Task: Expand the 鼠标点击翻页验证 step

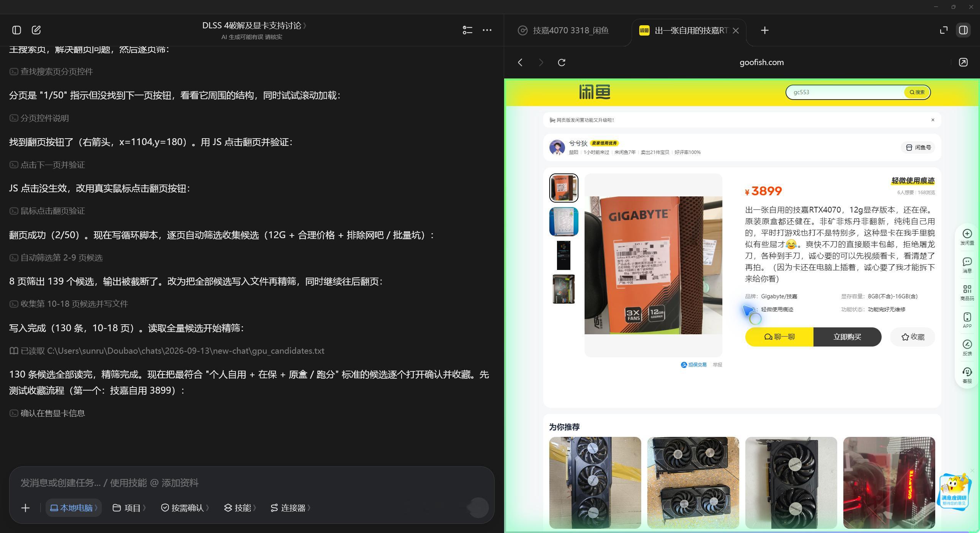Action: [47, 211]
